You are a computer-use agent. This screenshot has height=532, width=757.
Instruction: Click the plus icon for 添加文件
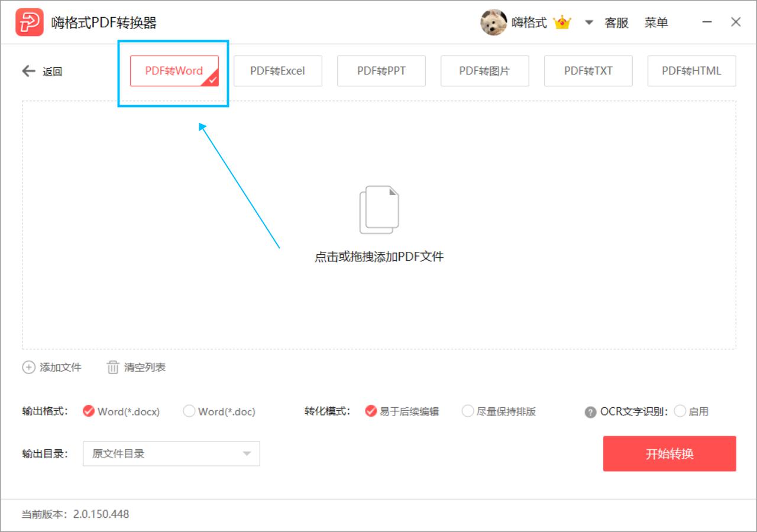28,367
